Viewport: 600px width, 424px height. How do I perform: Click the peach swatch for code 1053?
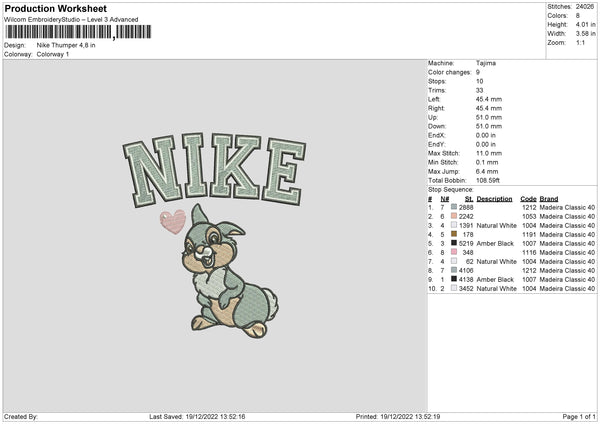tap(454, 216)
